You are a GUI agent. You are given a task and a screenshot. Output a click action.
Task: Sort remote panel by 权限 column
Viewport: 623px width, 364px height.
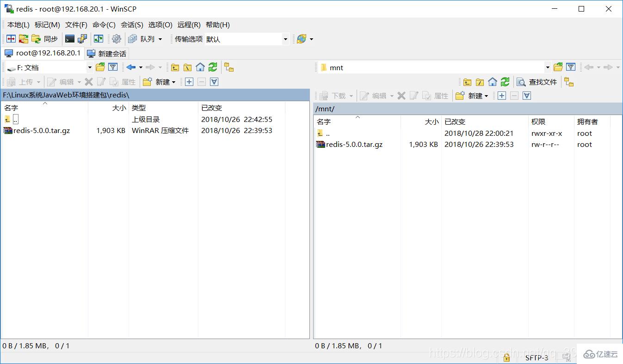pos(551,121)
